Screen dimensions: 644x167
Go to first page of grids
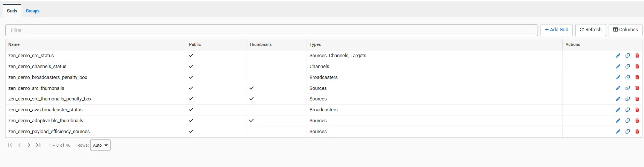pyautogui.click(x=10, y=145)
